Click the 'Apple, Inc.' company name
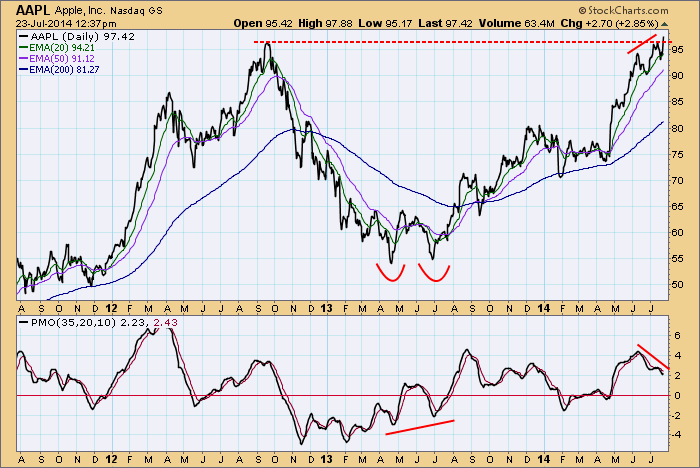 80,10
